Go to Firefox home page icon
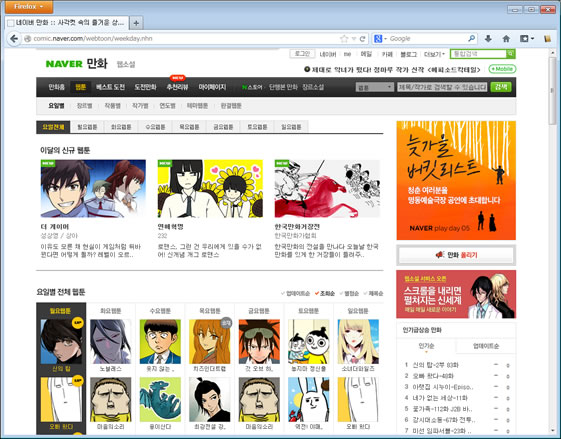The image size is (561, 439). [506, 39]
